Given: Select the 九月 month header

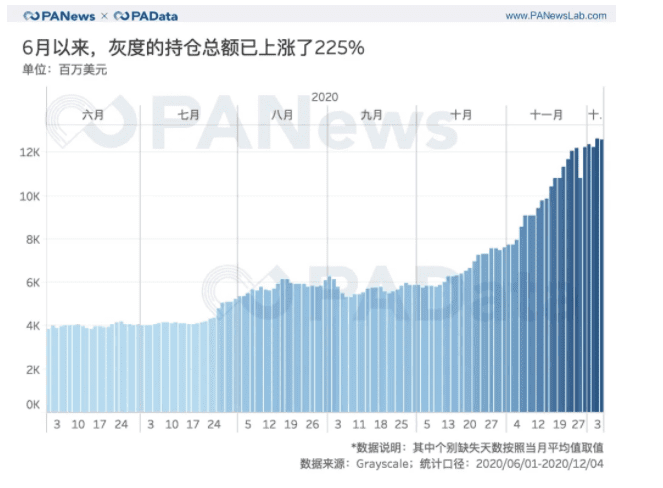Looking at the screenshot, I should pyautogui.click(x=371, y=115).
